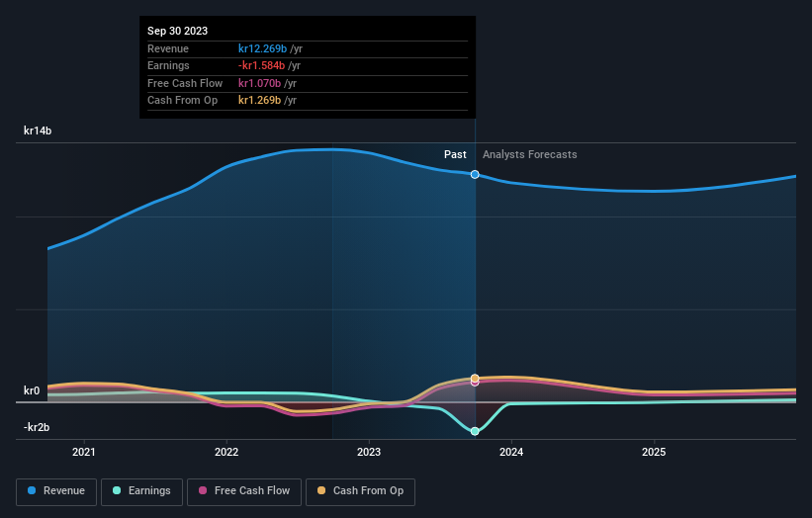Click the Free Cash Flow label in tooltip
Image resolution: width=812 pixels, height=518 pixels.
[x=185, y=83]
